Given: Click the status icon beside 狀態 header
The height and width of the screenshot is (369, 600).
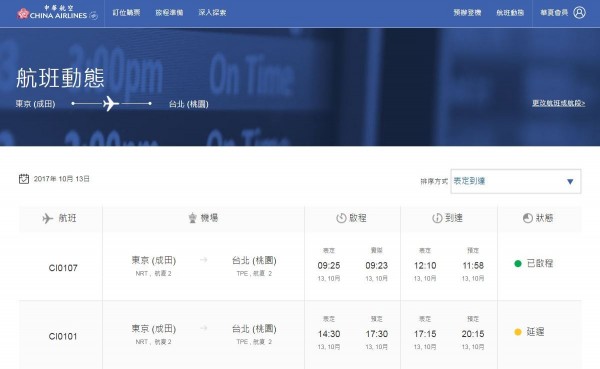Looking at the screenshot, I should [528, 218].
